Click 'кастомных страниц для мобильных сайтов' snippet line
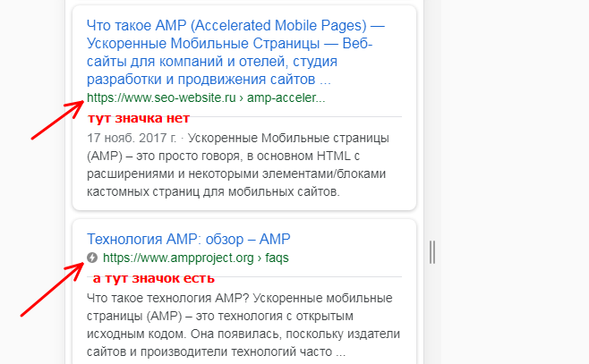This screenshot has width=589, height=364. pyautogui.click(x=213, y=191)
